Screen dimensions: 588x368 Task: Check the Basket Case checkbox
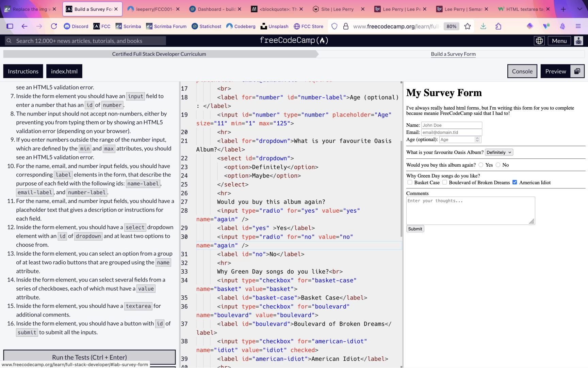(x=410, y=182)
